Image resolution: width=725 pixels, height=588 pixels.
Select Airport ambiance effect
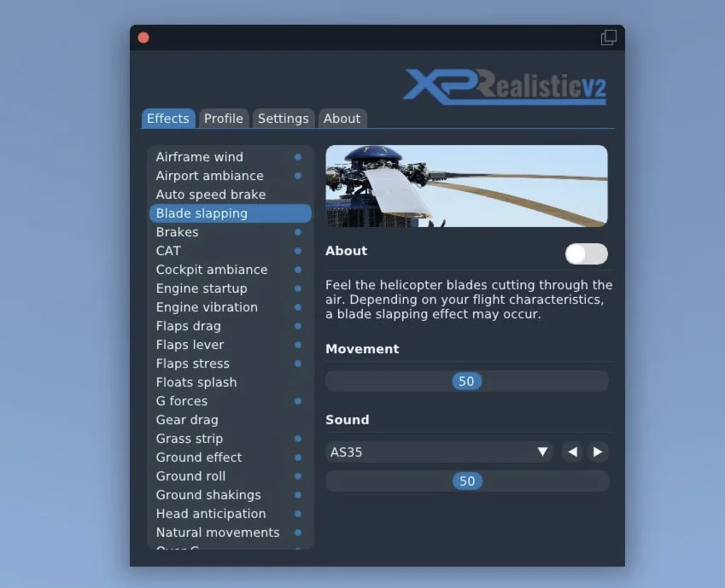click(231, 176)
